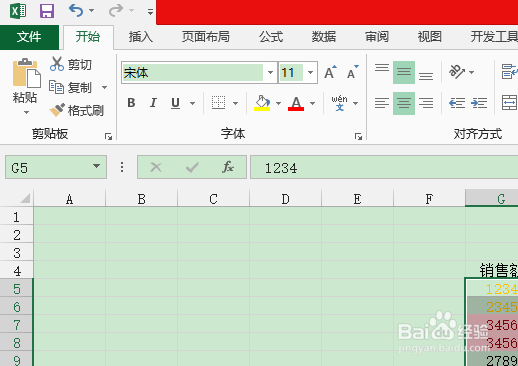
Task: Open the undo history dropdown
Action: pyautogui.click(x=91, y=11)
